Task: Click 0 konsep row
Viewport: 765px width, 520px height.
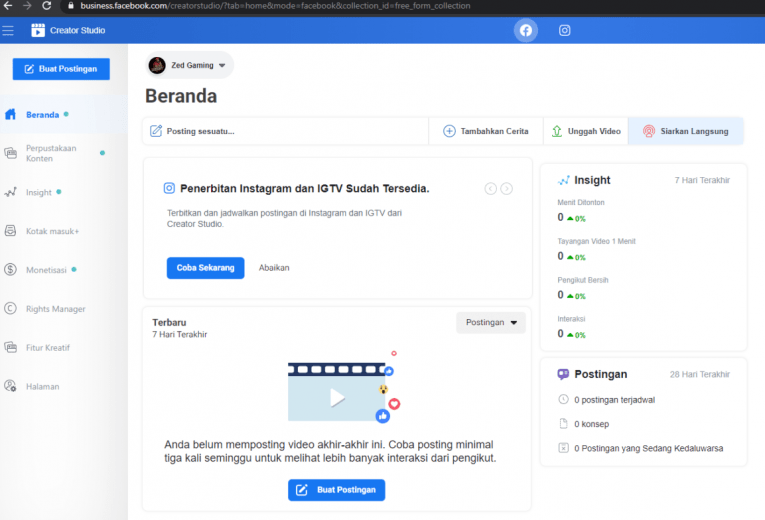Action: click(584, 424)
